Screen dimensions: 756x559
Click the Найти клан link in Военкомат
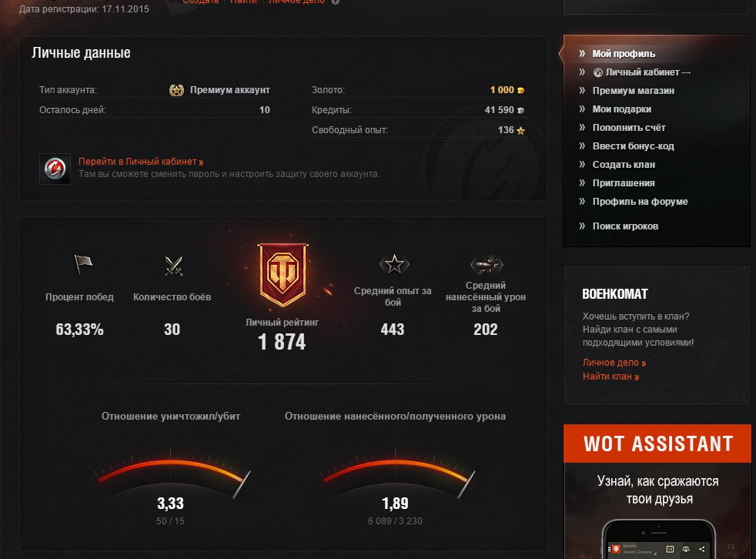610,377
